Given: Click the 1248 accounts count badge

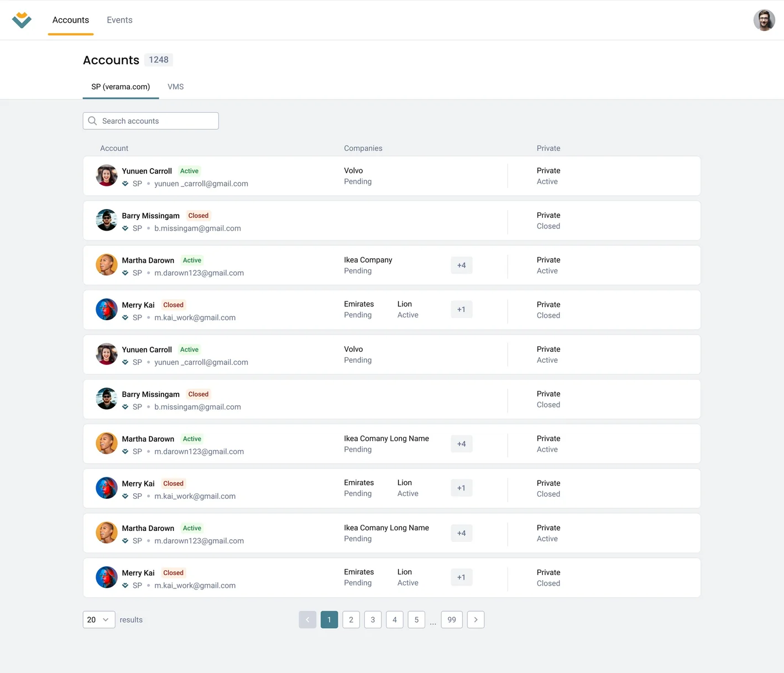Looking at the screenshot, I should click(x=159, y=60).
